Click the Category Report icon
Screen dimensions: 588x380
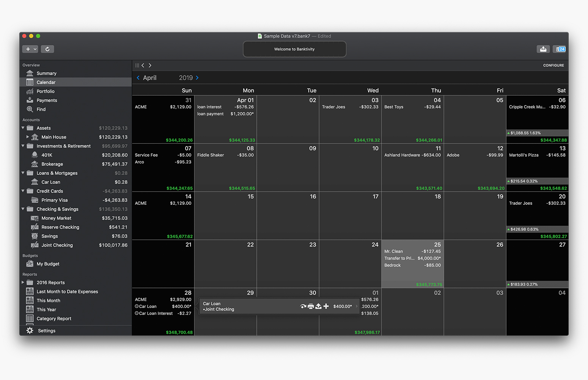coord(30,319)
